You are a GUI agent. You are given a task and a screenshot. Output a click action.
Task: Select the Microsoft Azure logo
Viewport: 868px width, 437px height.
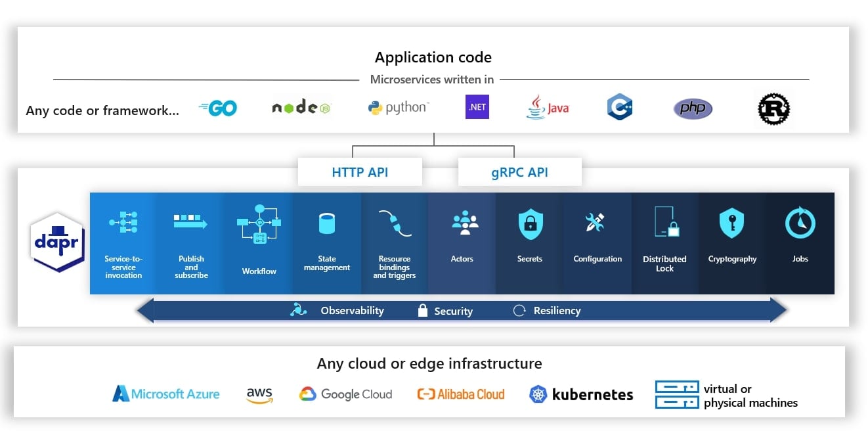tap(165, 394)
